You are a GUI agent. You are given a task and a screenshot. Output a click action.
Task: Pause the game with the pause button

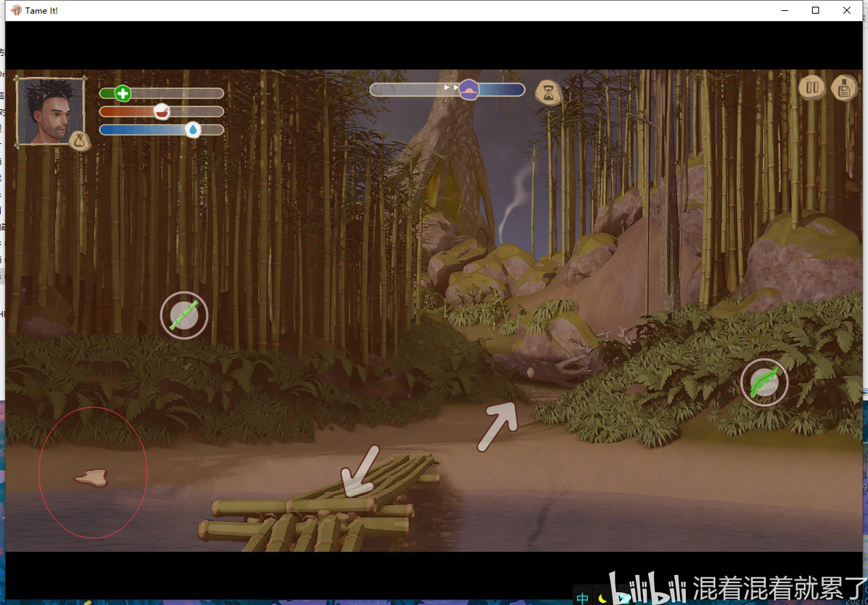(x=812, y=87)
